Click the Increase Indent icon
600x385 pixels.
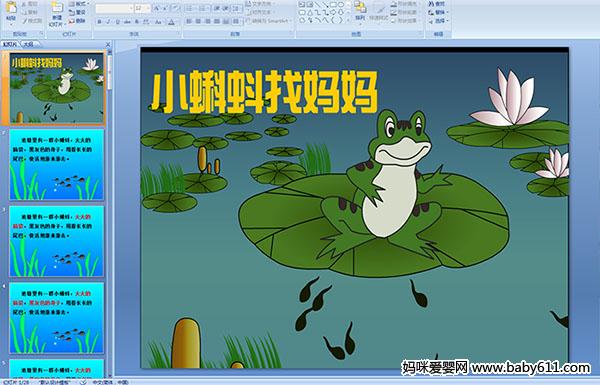coord(226,8)
